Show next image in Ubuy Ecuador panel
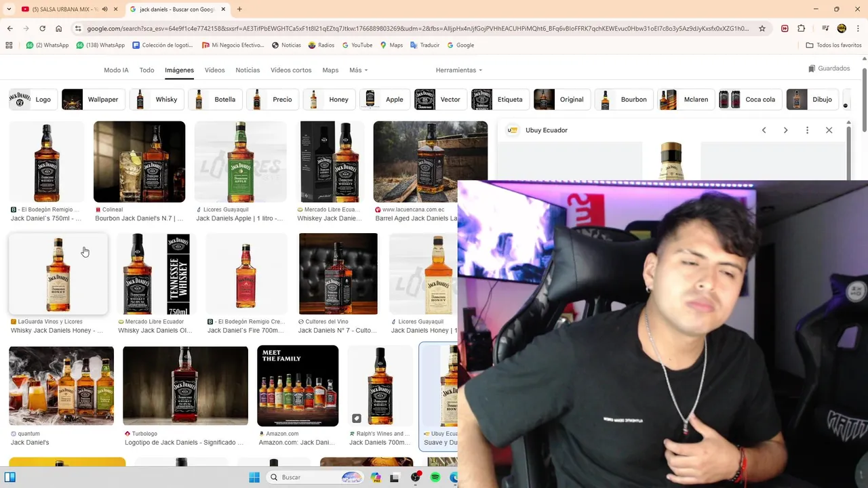 [785, 130]
